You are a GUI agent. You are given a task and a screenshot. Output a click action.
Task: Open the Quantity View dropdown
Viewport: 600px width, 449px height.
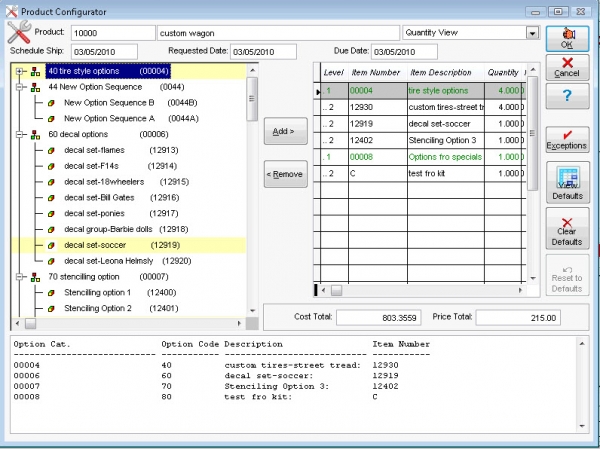(532, 33)
